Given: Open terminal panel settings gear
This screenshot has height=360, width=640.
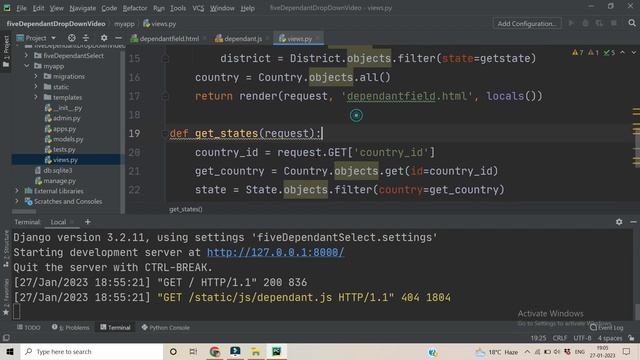Looking at the screenshot, I should (x=619, y=222).
